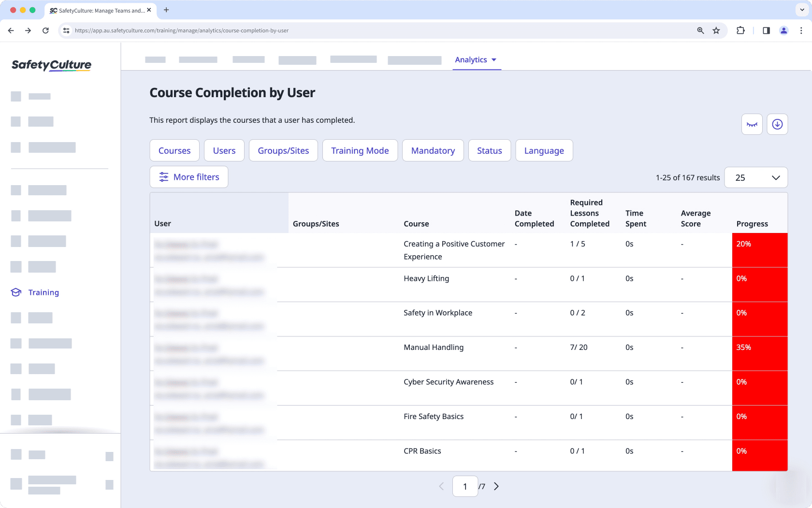The width and height of the screenshot is (812, 508).
Task: Open the results per page dropdown showing 25
Action: point(755,177)
